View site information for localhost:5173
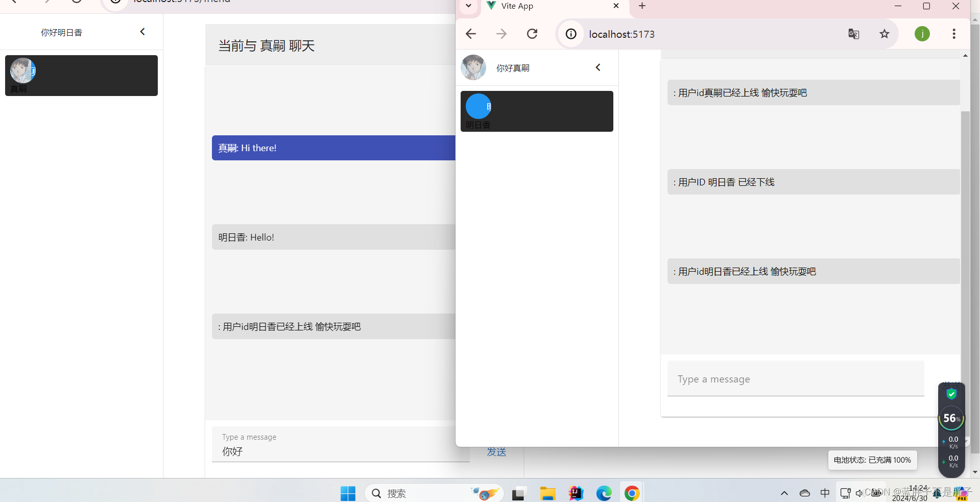Viewport: 980px width, 502px height. pyautogui.click(x=571, y=34)
